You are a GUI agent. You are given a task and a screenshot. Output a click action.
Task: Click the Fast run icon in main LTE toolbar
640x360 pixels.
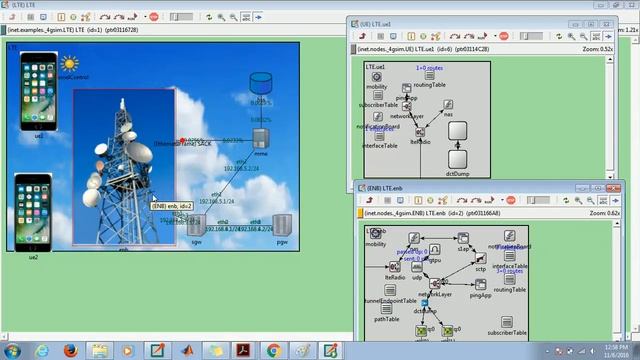coord(119,17)
